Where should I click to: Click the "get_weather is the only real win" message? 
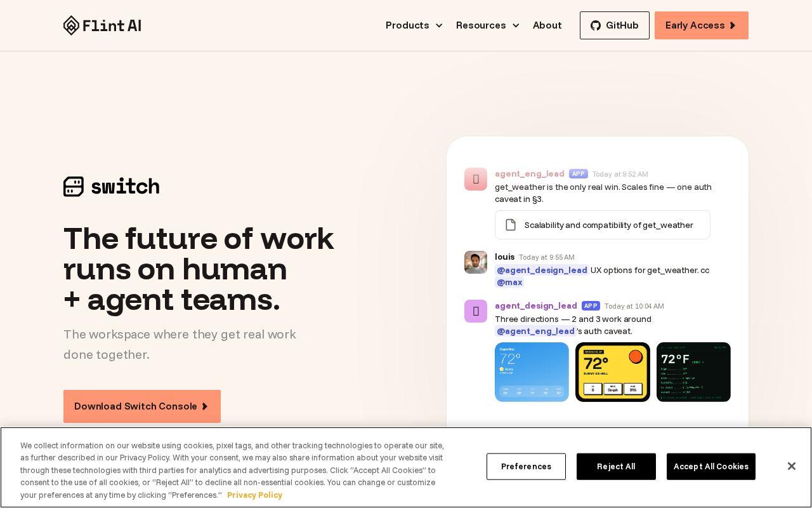(x=603, y=193)
